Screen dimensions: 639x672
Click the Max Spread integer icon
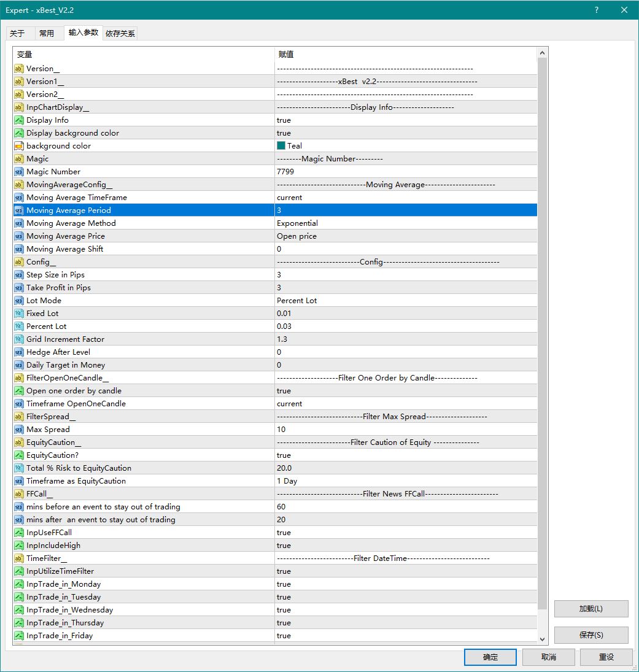[18, 430]
